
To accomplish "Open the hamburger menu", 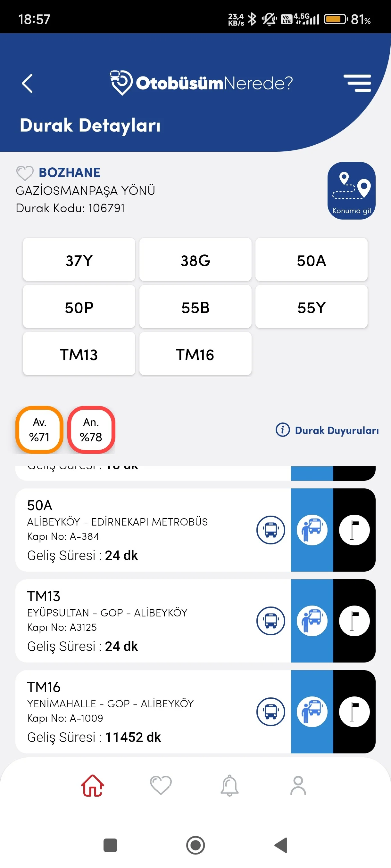I will click(x=357, y=83).
